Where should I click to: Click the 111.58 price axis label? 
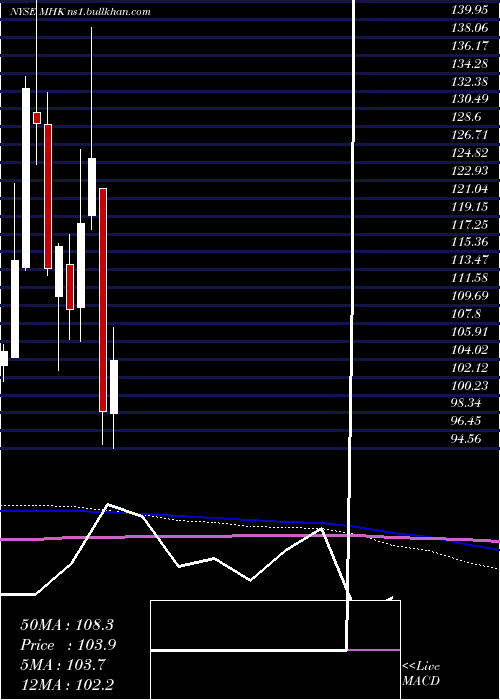click(x=470, y=278)
